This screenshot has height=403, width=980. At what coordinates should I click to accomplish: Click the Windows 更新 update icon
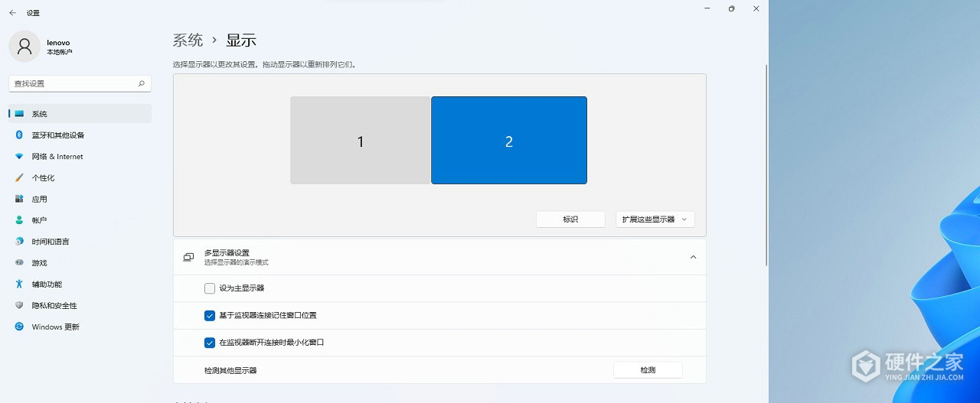19,327
